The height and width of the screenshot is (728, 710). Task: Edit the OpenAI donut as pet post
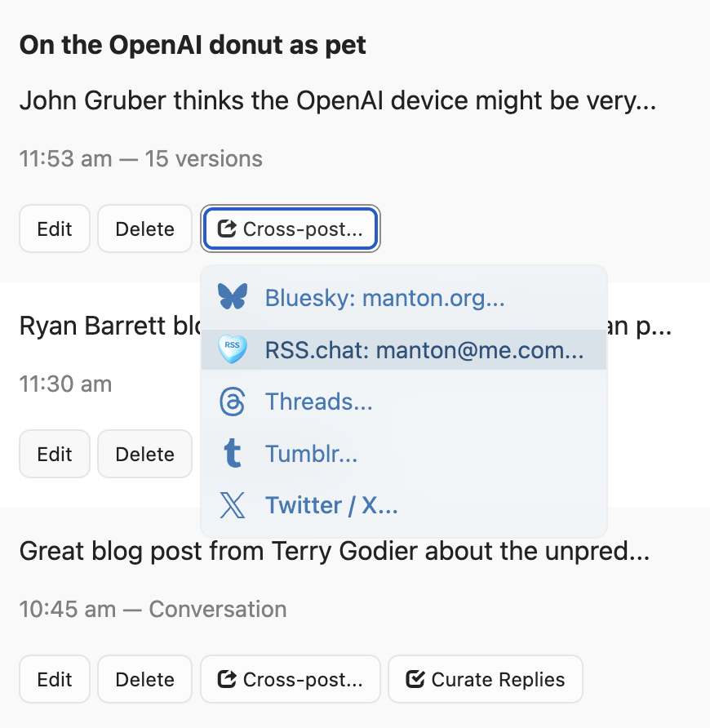pos(55,229)
